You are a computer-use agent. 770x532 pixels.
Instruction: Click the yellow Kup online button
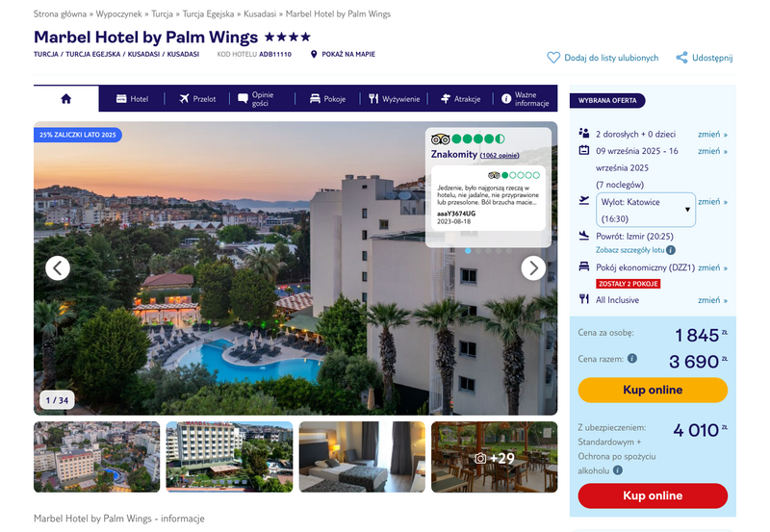click(653, 390)
